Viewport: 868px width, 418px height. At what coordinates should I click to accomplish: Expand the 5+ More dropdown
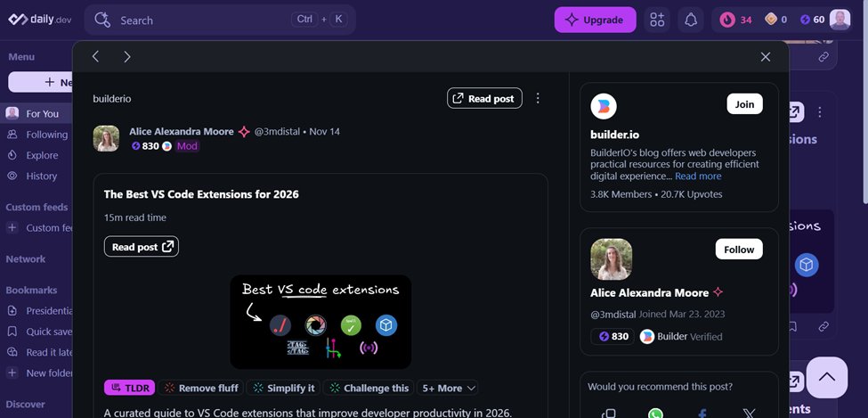pyautogui.click(x=448, y=388)
